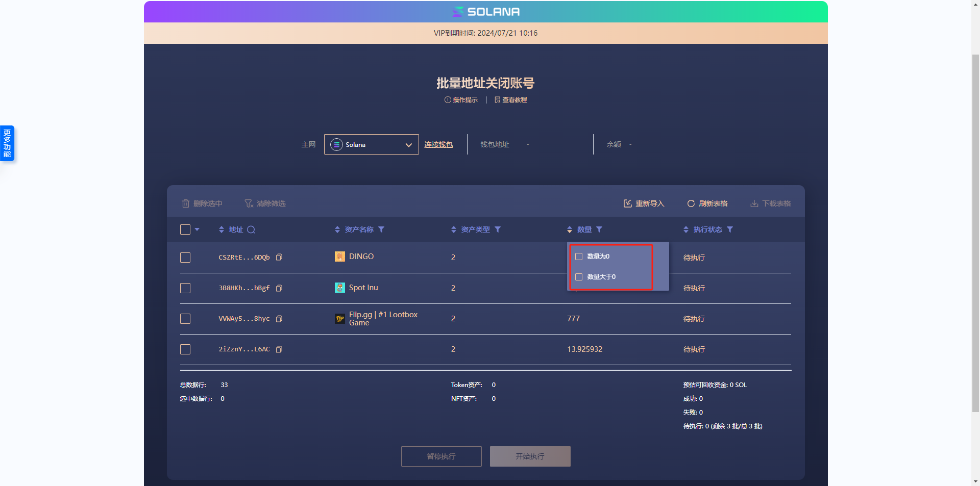The image size is (980, 486).
Task: Sort by 资产类型 column arrows
Action: [454, 229]
